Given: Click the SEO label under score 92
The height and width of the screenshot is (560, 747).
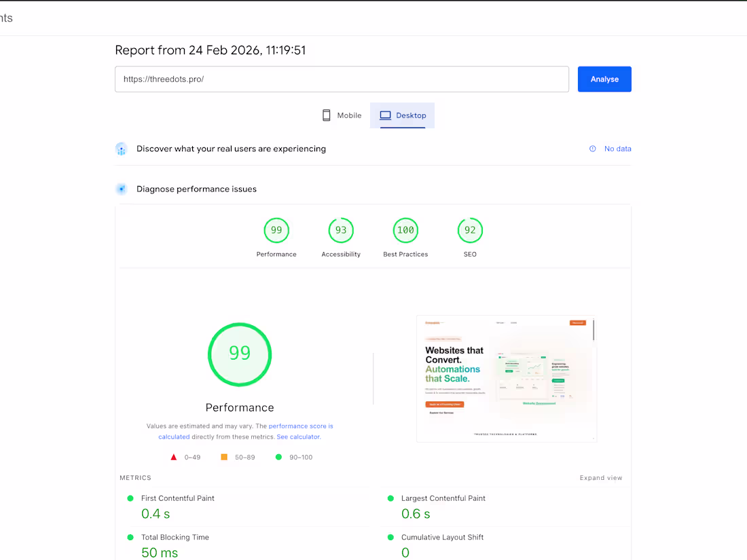Looking at the screenshot, I should click(470, 255).
